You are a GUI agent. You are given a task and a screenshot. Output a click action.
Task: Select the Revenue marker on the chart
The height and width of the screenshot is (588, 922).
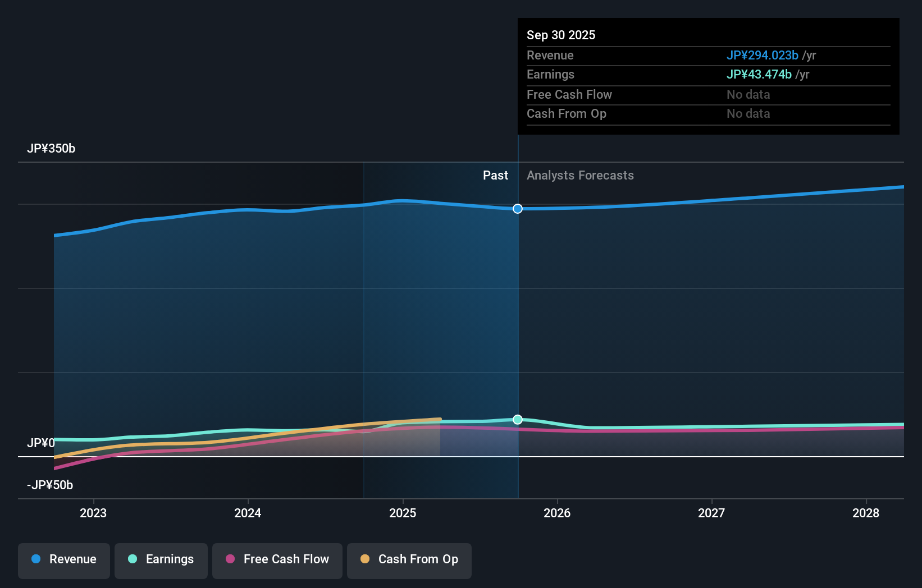(517, 208)
